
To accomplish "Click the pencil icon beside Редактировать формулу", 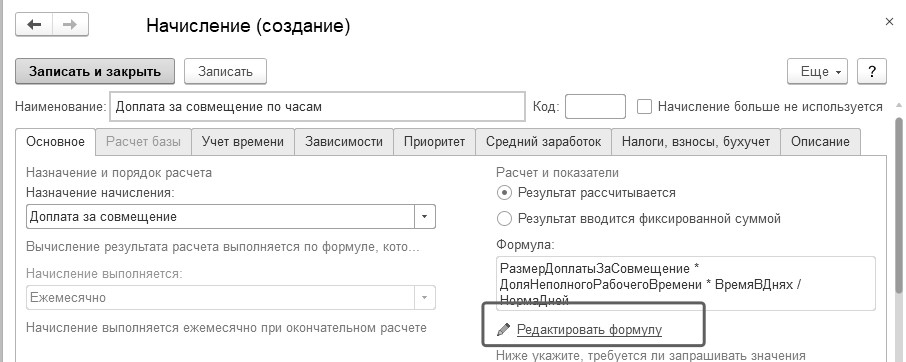I will pyautogui.click(x=504, y=330).
